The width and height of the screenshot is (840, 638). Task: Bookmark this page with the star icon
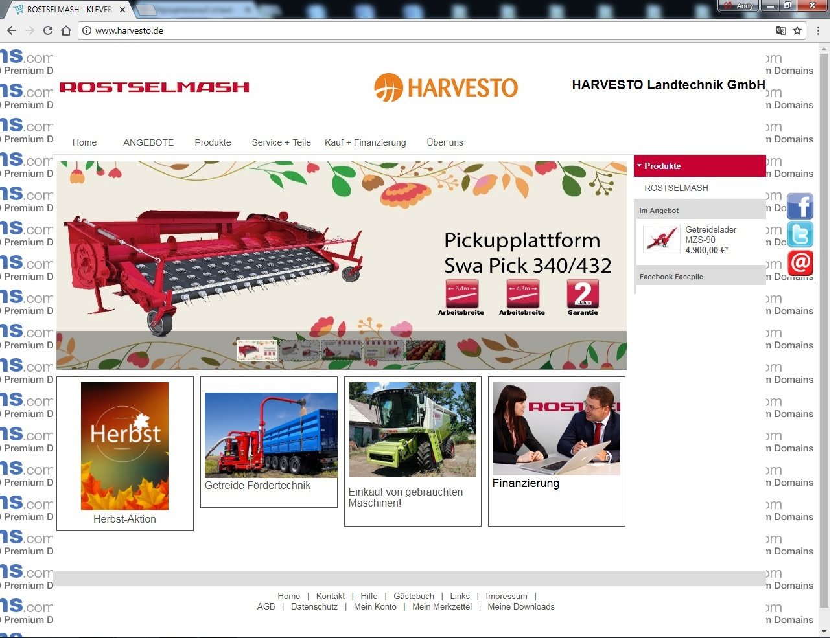(797, 30)
